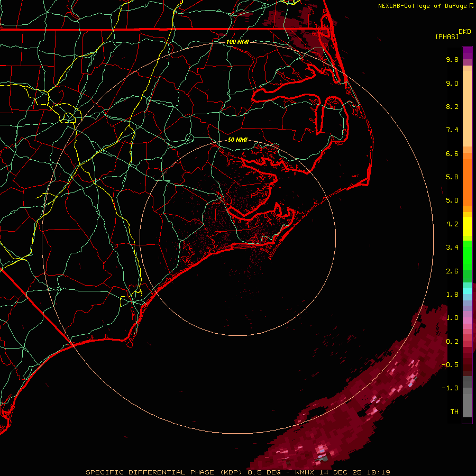Click the -1.3 scale value
Viewport: 476px width, 476px height.
pyautogui.click(x=450, y=388)
